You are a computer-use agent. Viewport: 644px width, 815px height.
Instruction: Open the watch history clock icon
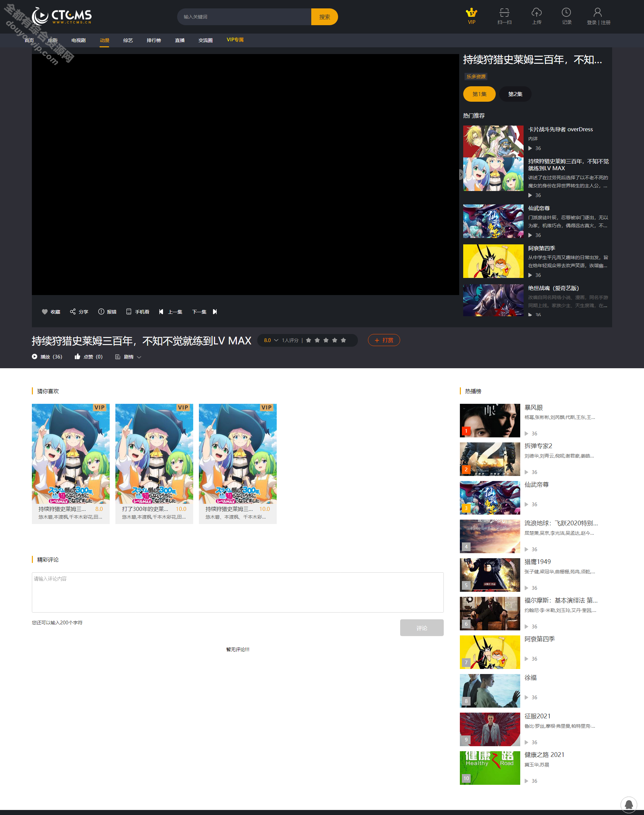coord(566,12)
